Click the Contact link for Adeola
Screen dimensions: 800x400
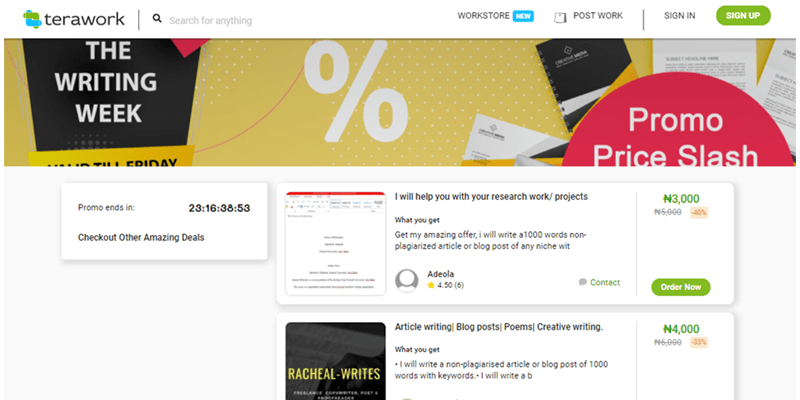(x=605, y=282)
